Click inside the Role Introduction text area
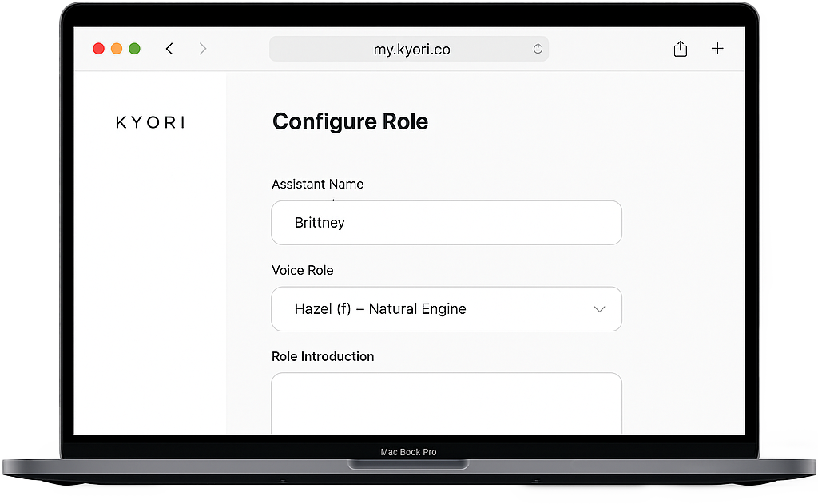 pos(446,403)
